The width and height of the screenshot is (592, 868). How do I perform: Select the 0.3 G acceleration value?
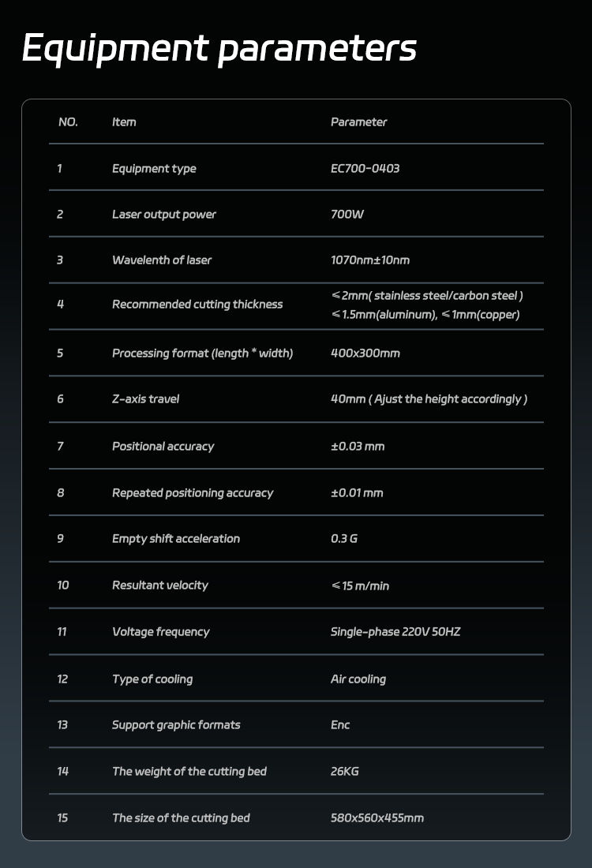(344, 539)
